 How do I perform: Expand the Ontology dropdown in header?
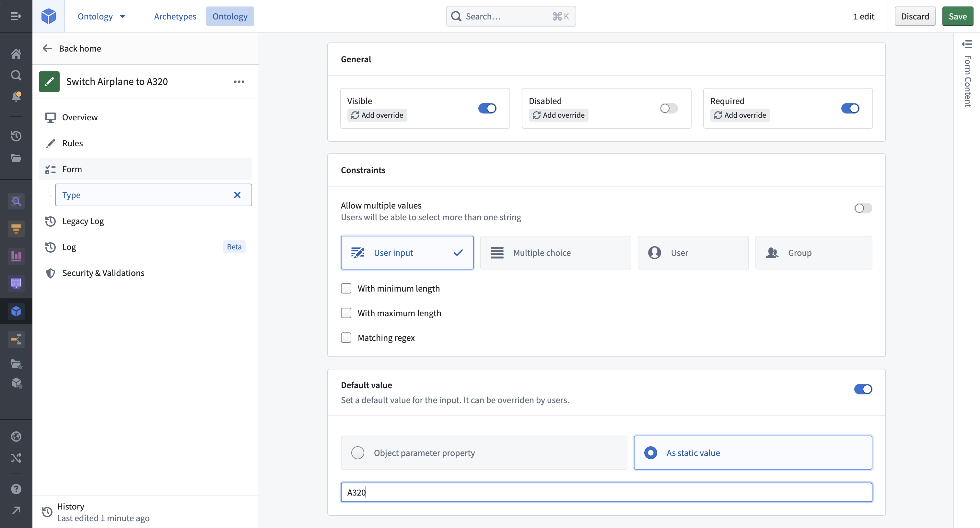(101, 16)
